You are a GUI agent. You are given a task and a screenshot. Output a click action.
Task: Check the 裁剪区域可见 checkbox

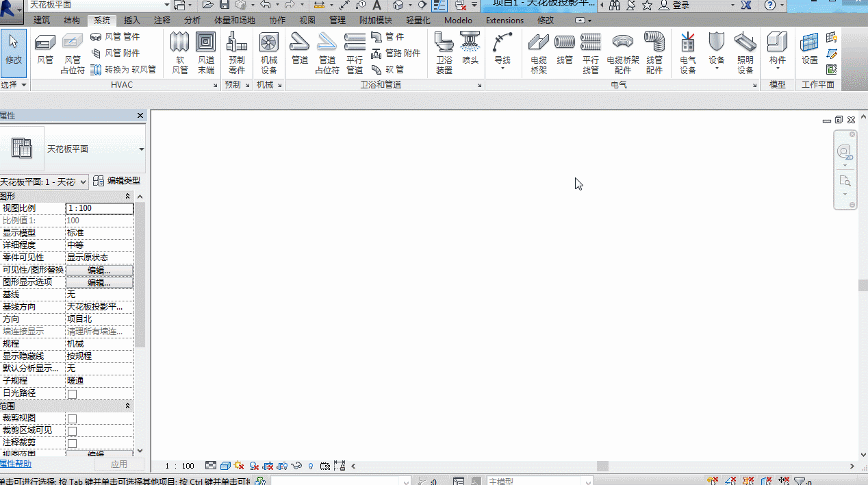72,431
